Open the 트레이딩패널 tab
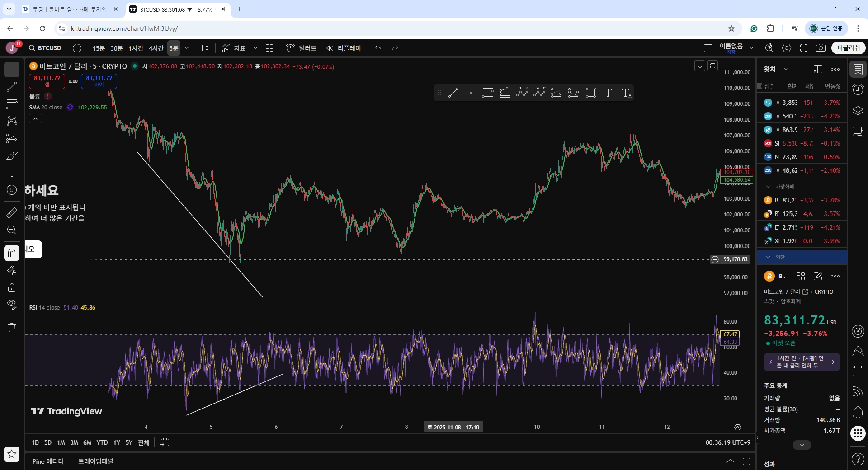This screenshot has width=868, height=470. click(96, 461)
